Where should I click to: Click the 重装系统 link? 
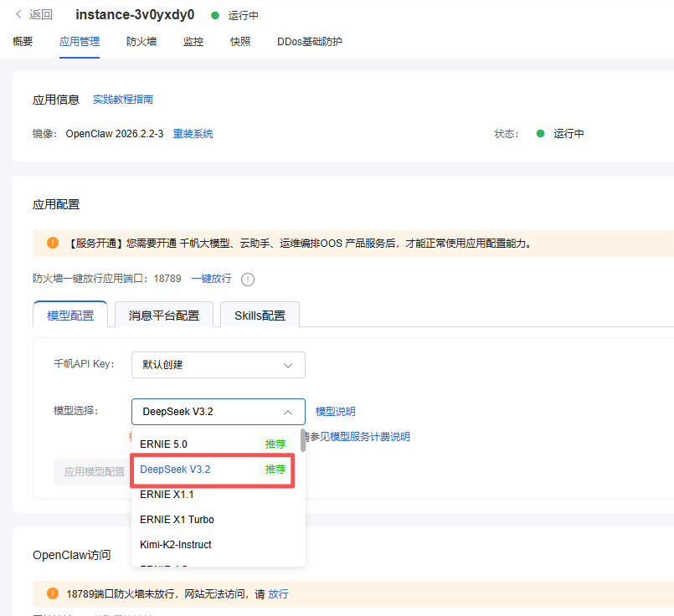click(193, 134)
